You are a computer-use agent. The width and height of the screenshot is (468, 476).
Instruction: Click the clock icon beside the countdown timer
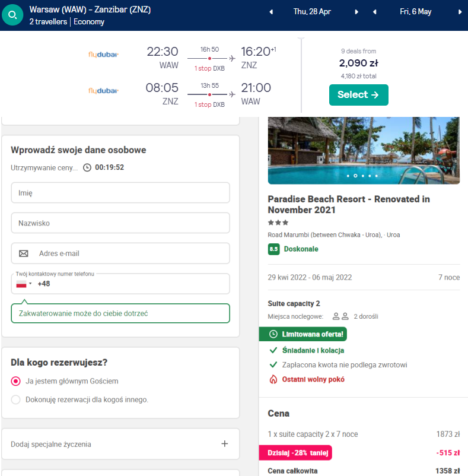(87, 167)
